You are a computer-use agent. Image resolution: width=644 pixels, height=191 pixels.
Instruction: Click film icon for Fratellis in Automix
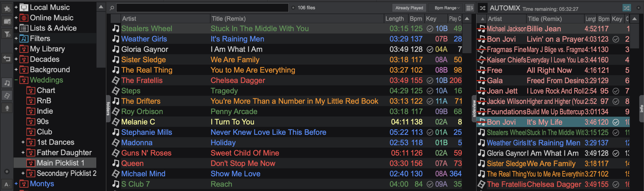481,184
